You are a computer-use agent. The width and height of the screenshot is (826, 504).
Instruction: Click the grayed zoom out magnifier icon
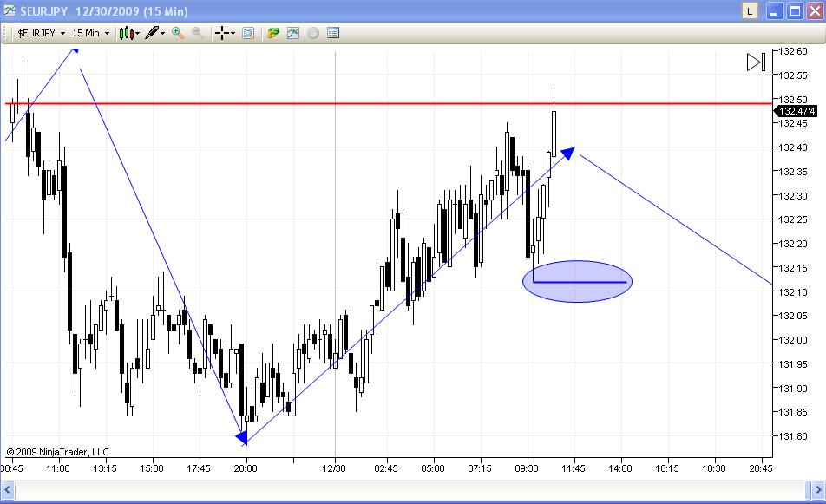point(198,33)
